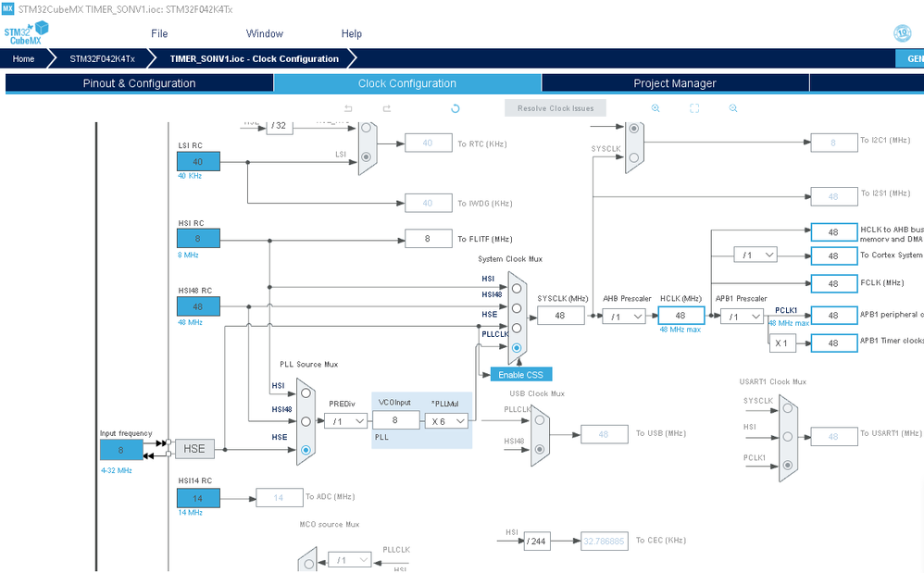924x573 pixels.
Task: Click the To IWDG (KHz) value box
Action: click(x=429, y=203)
